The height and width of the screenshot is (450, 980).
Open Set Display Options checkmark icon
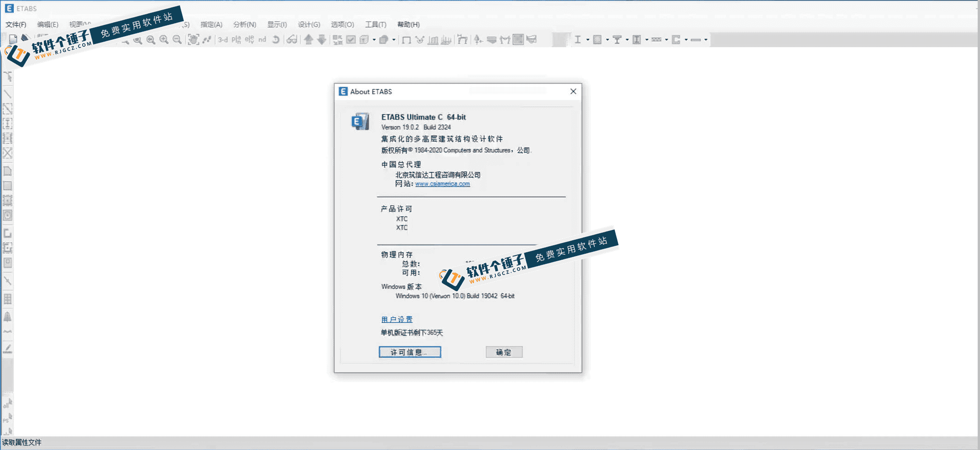(351, 40)
